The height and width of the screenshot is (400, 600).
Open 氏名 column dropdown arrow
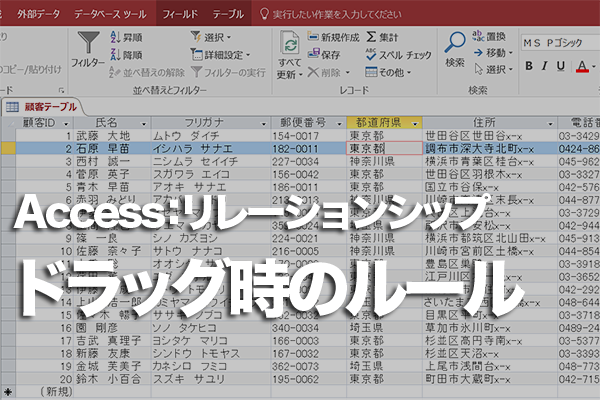144,124
